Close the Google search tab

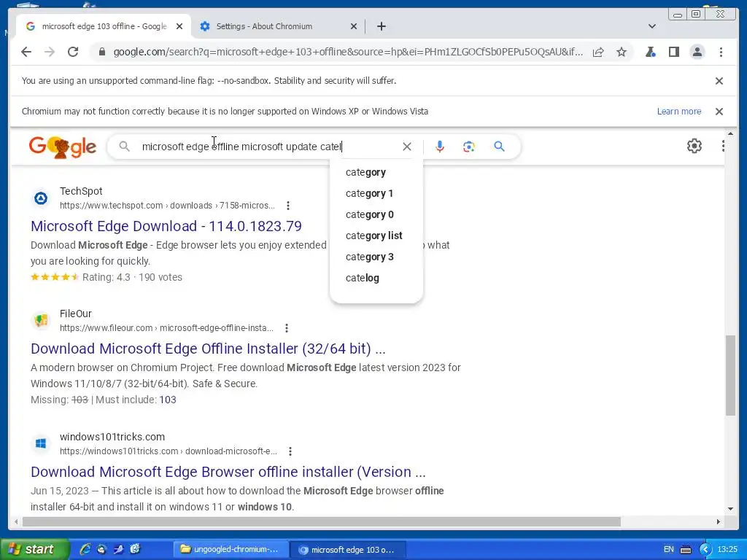pyautogui.click(x=179, y=27)
